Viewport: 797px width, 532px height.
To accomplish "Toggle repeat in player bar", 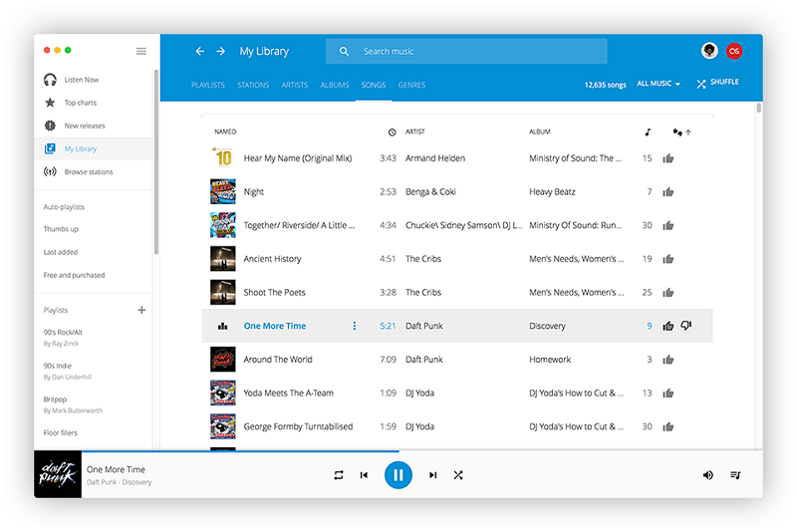I will [x=339, y=475].
